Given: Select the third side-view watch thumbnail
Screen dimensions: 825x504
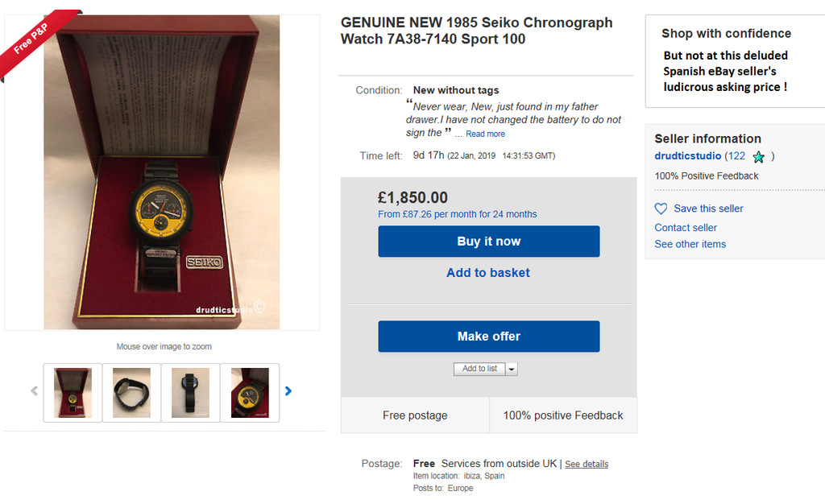Looking at the screenshot, I should [x=190, y=392].
